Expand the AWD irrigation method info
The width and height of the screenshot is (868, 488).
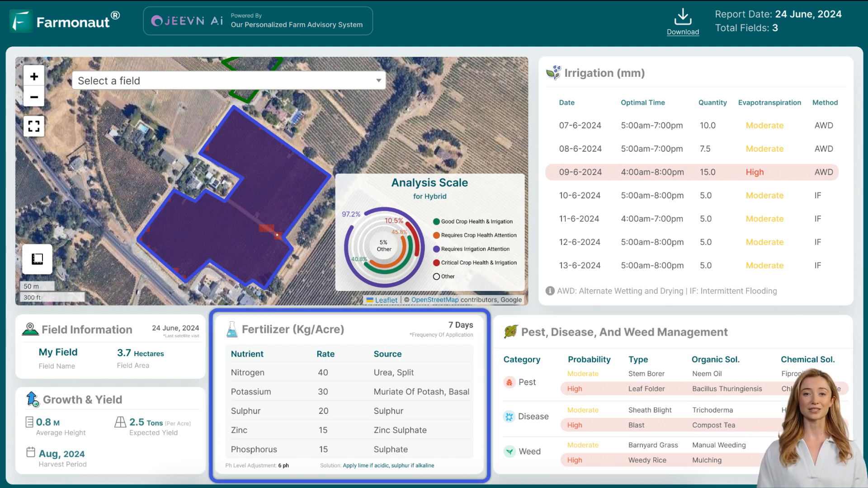pos(550,291)
